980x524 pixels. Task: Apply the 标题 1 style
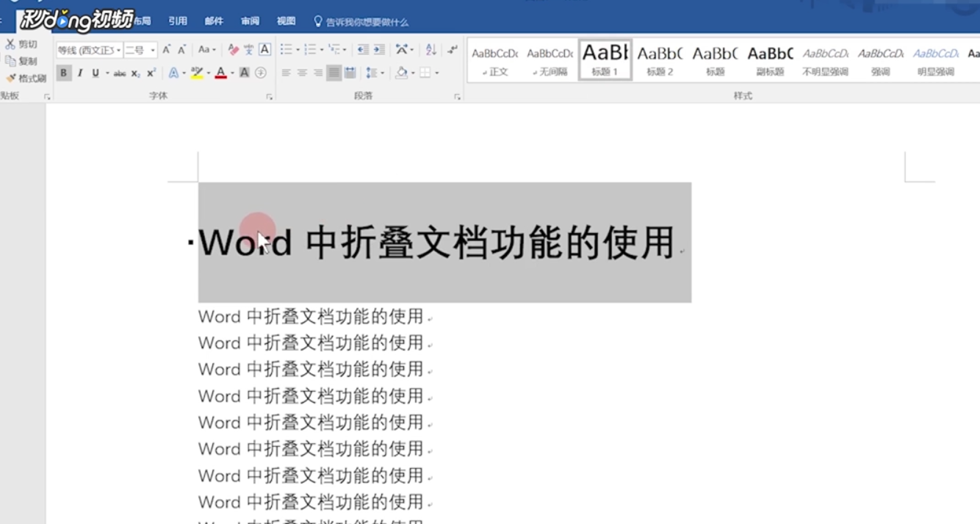605,60
